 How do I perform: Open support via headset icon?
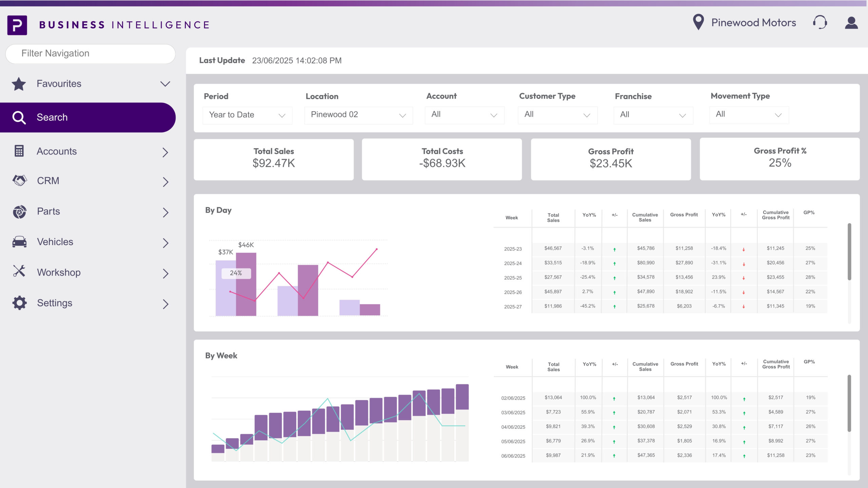point(820,23)
